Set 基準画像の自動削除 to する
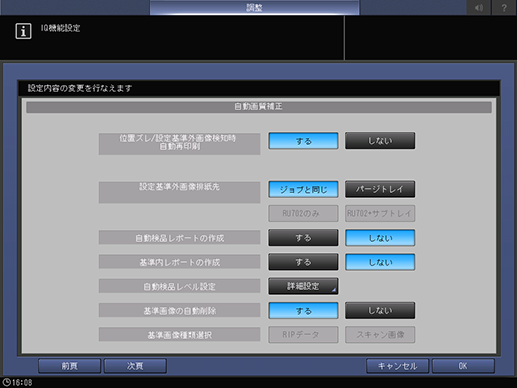This screenshot has height=388, width=517. (x=303, y=311)
